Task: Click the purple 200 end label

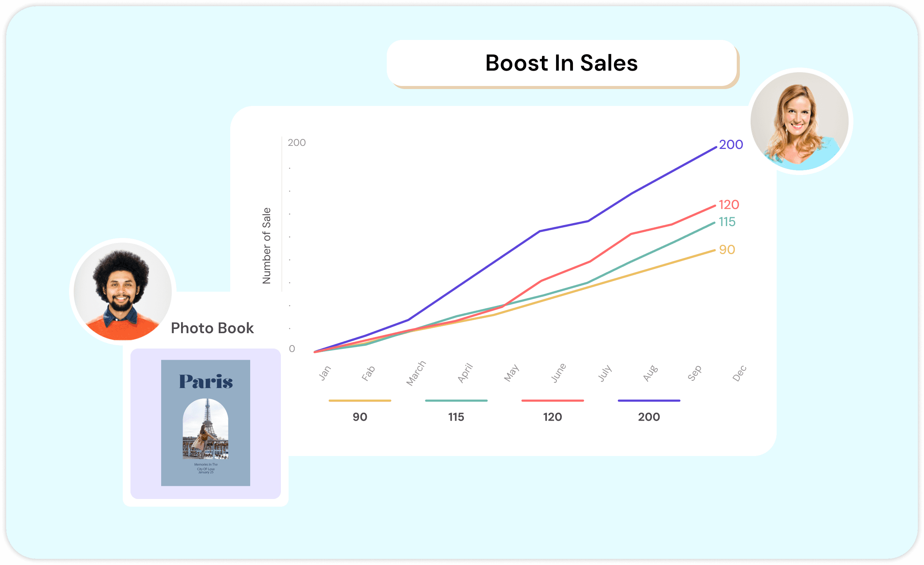Action: click(x=731, y=145)
